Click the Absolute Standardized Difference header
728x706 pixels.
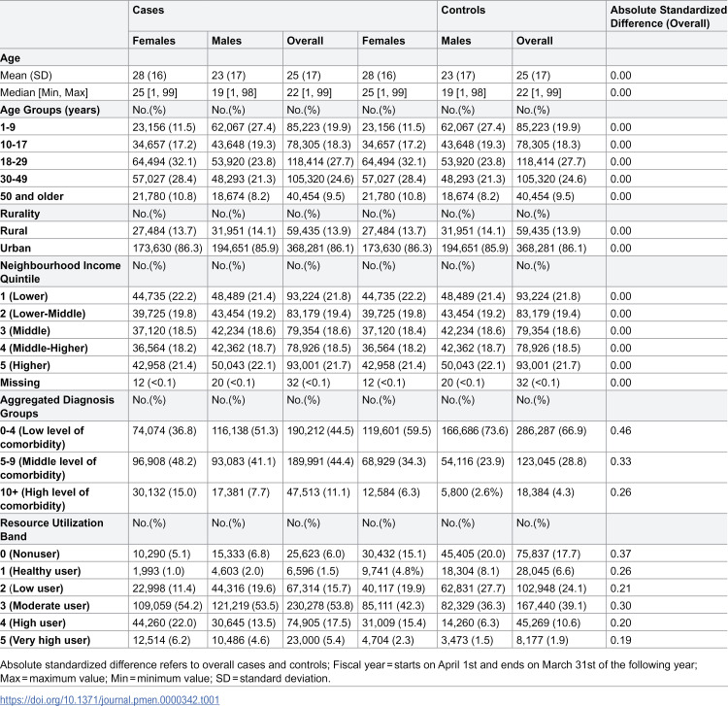tap(668, 17)
